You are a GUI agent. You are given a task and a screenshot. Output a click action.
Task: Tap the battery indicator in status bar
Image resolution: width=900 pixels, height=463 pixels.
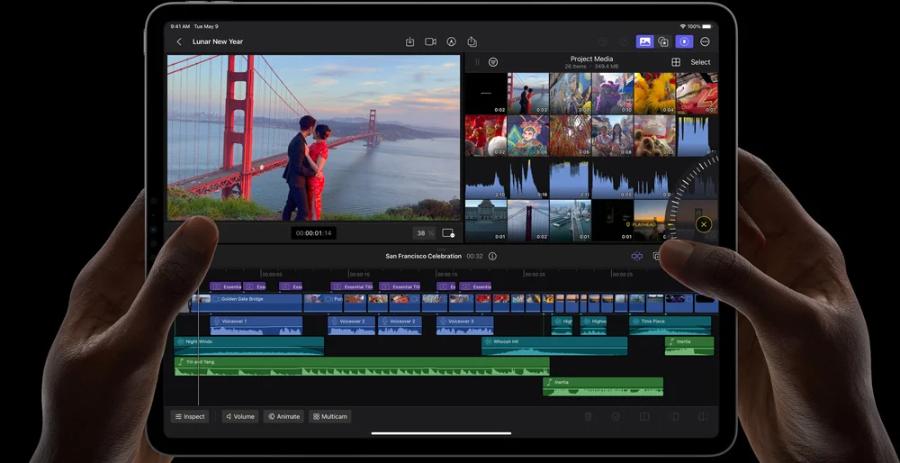707,26
